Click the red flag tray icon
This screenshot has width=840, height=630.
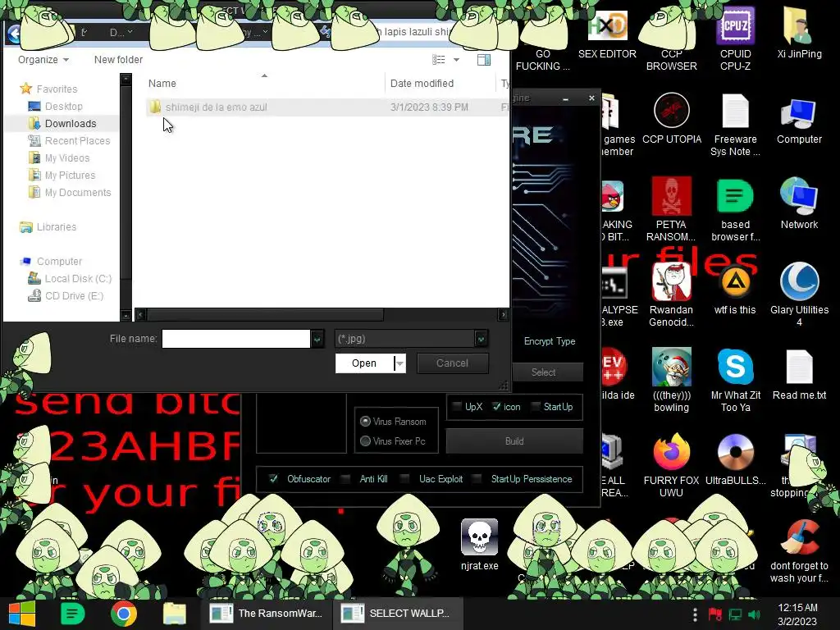714,614
